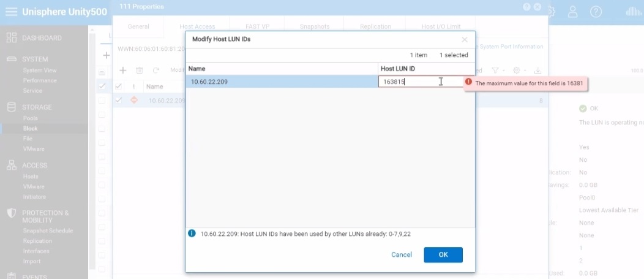Open Interfaces in sidebar

click(36, 251)
